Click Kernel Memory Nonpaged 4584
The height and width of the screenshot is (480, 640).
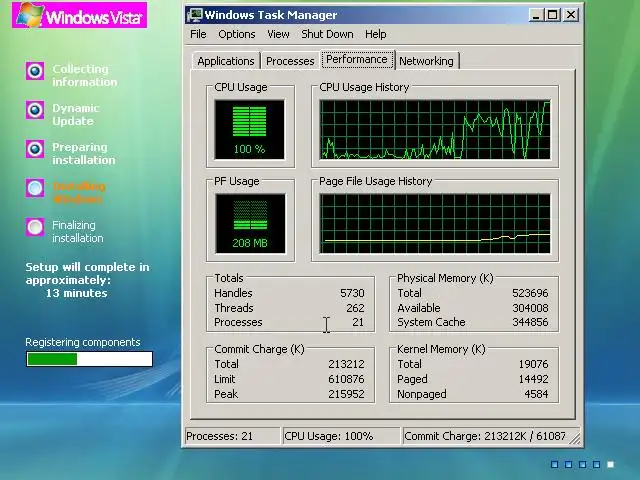point(536,394)
